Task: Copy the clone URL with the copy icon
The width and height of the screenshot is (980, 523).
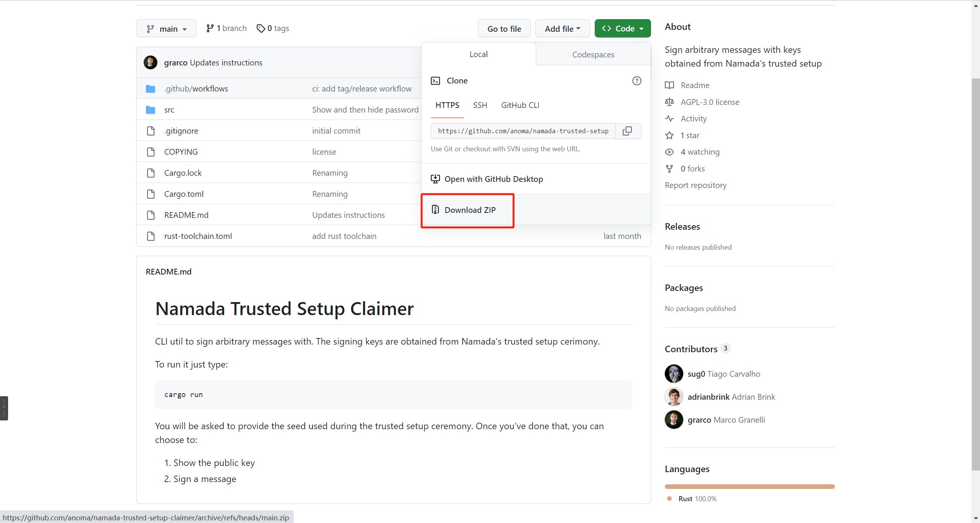Action: pyautogui.click(x=628, y=131)
